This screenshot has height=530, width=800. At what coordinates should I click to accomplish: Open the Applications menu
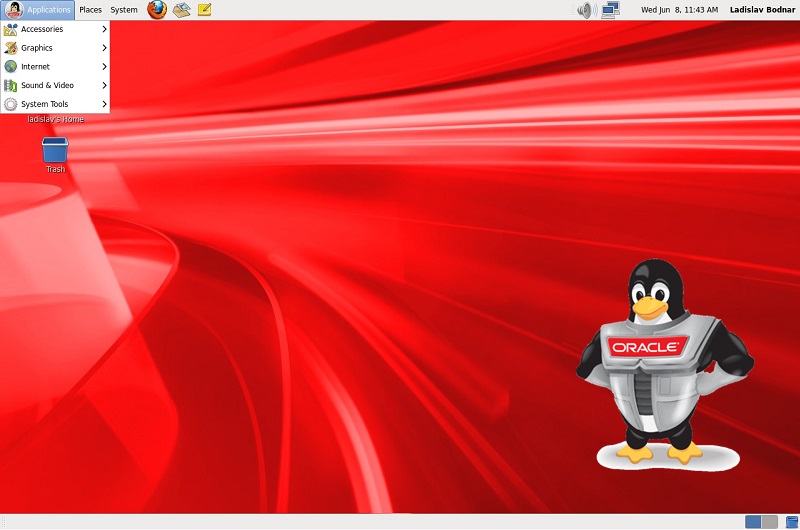[38, 10]
